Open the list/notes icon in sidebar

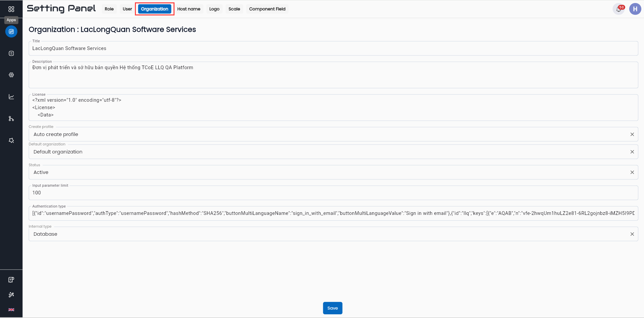tap(11, 53)
